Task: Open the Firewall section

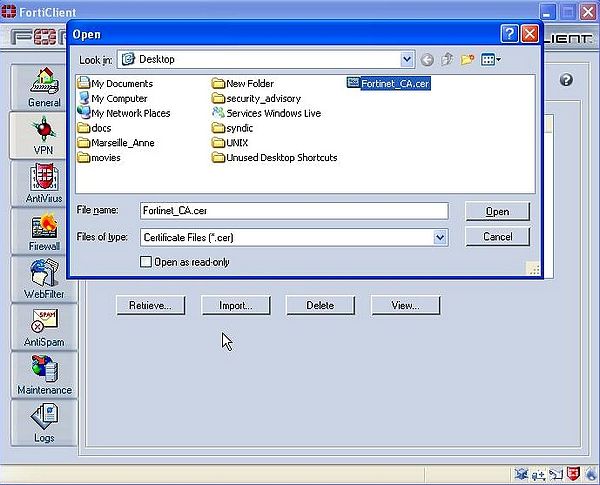Action: pyautogui.click(x=44, y=231)
